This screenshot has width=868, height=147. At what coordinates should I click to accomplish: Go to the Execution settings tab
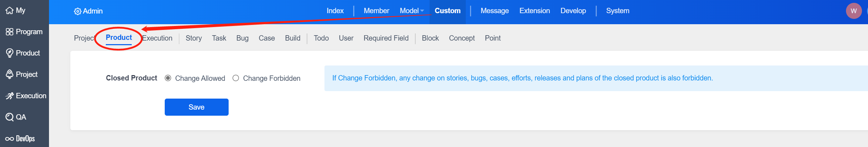click(158, 38)
